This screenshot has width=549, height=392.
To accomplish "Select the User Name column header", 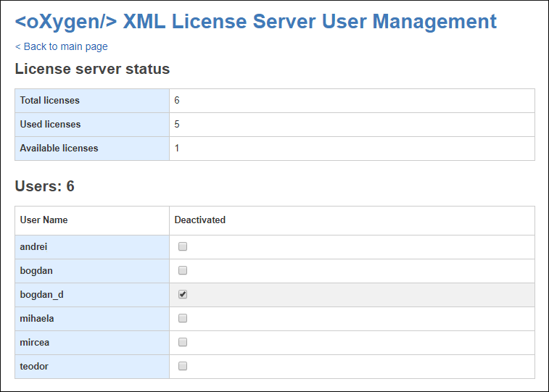I will tap(44, 220).
